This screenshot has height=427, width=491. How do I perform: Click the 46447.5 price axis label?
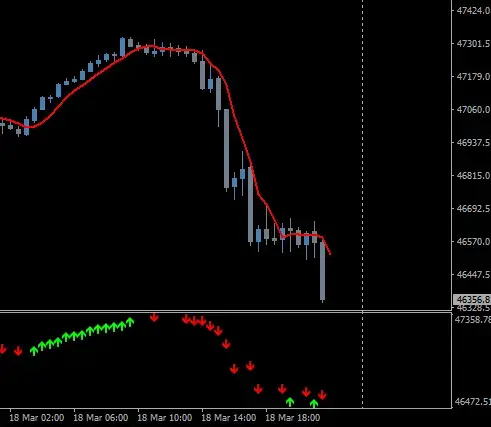[x=473, y=274]
